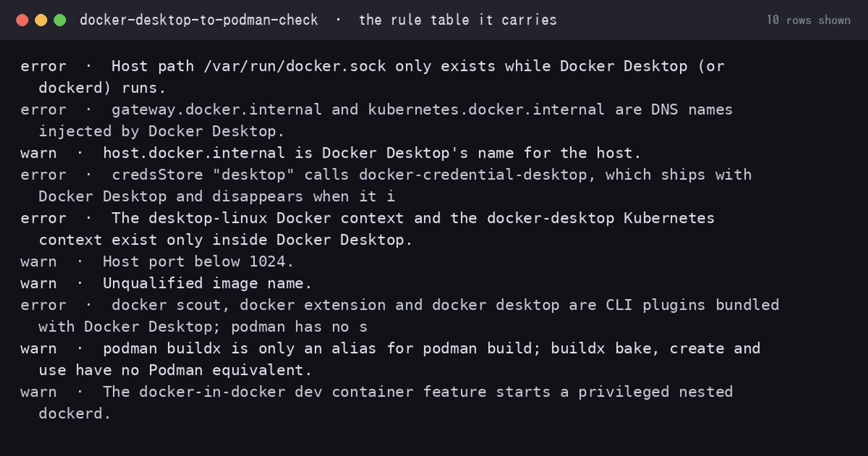Select the host.docker.internal warn row
The image size is (868, 456).
click(434, 153)
